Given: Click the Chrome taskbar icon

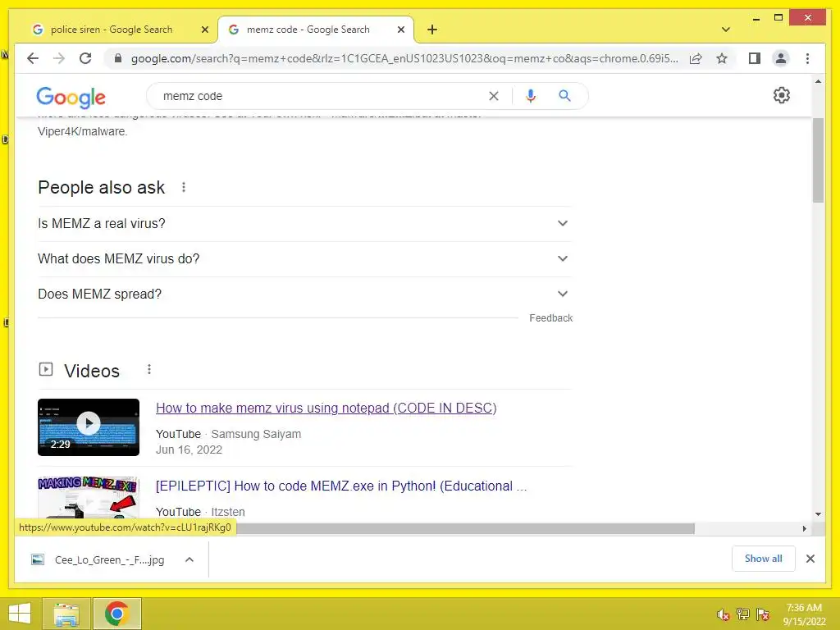Looking at the screenshot, I should click(x=116, y=614).
